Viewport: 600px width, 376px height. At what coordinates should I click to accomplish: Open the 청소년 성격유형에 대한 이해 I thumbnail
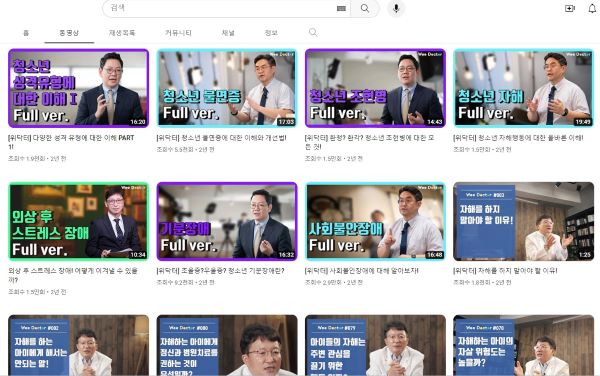(78, 88)
